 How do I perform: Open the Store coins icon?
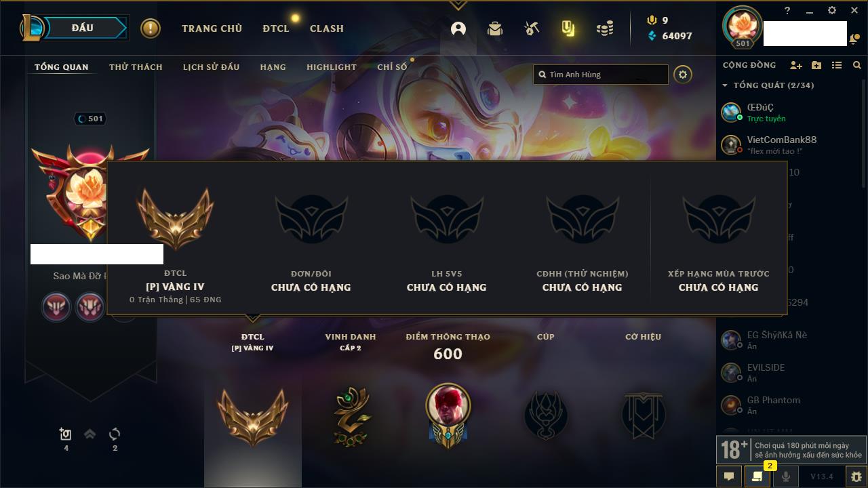[605, 28]
